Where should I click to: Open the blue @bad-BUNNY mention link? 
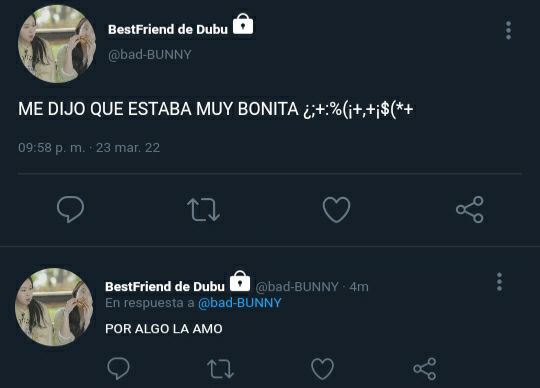click(240, 303)
